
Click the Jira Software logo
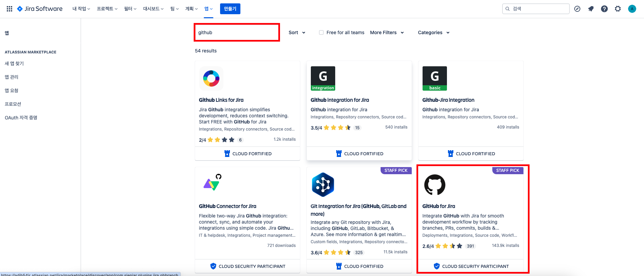[x=40, y=9]
